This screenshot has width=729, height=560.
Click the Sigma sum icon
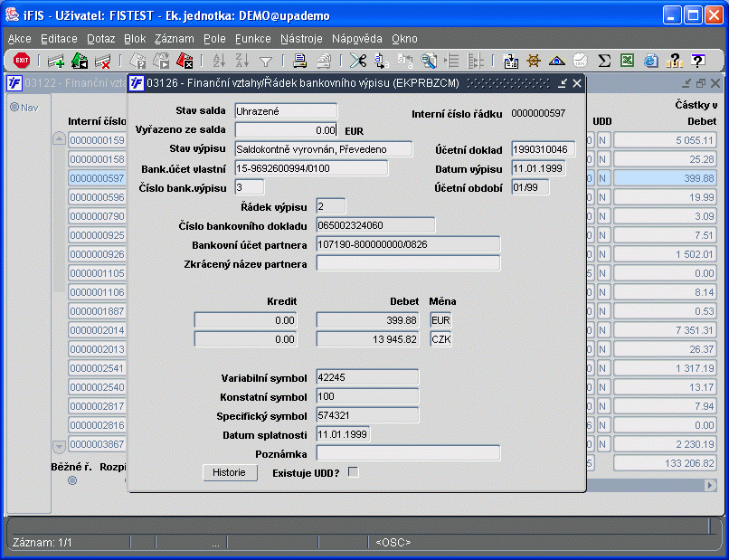click(604, 61)
